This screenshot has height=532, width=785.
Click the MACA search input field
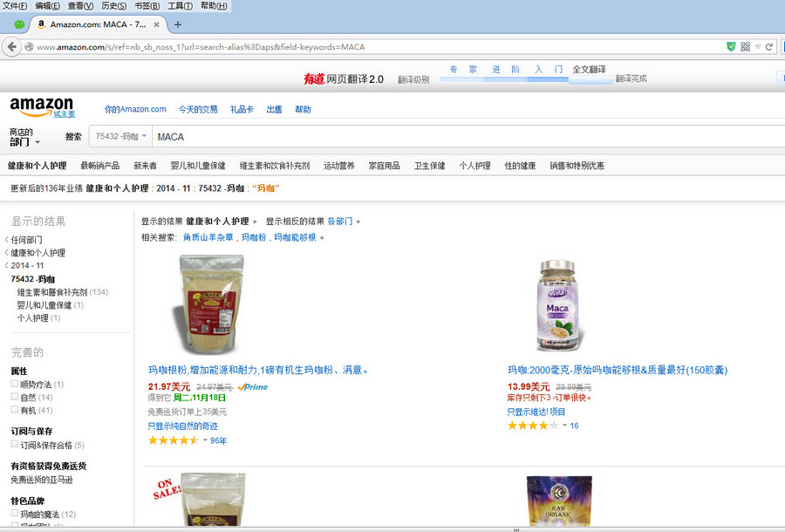(468, 137)
